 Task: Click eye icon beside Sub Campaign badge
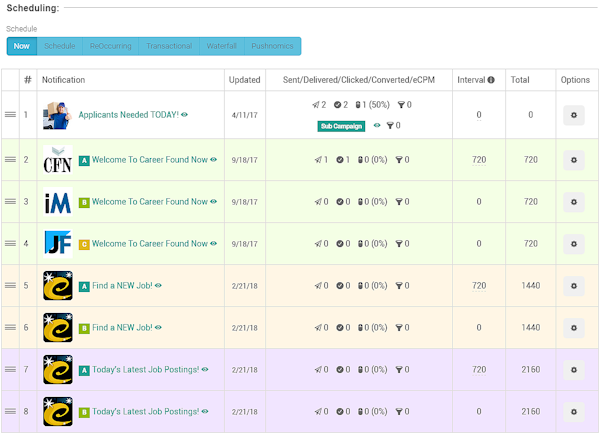pos(377,125)
